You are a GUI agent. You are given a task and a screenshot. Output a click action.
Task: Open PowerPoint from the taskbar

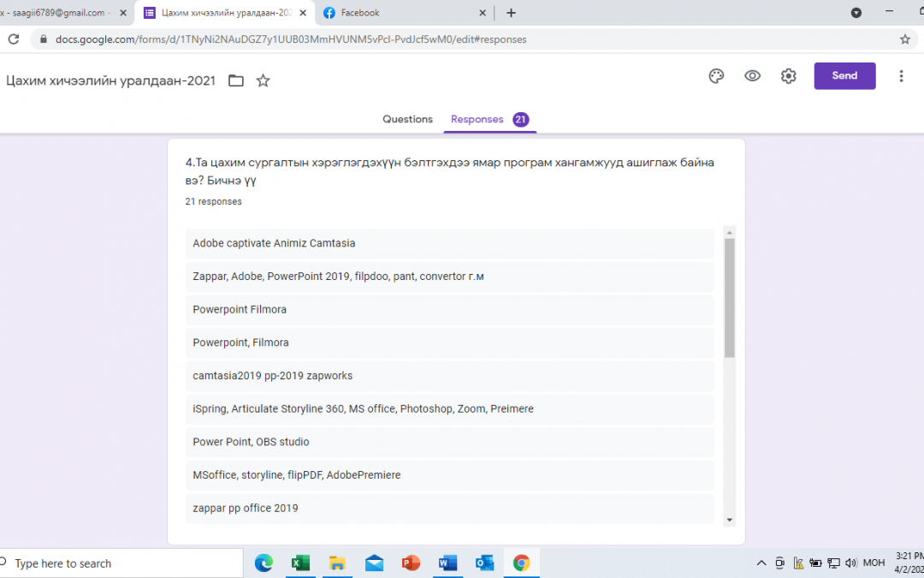[x=411, y=563]
